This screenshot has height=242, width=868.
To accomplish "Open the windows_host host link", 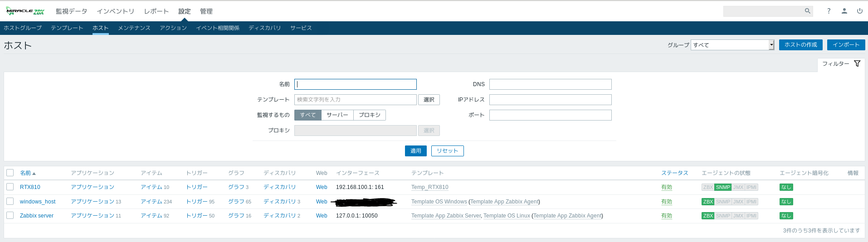I will (38, 202).
